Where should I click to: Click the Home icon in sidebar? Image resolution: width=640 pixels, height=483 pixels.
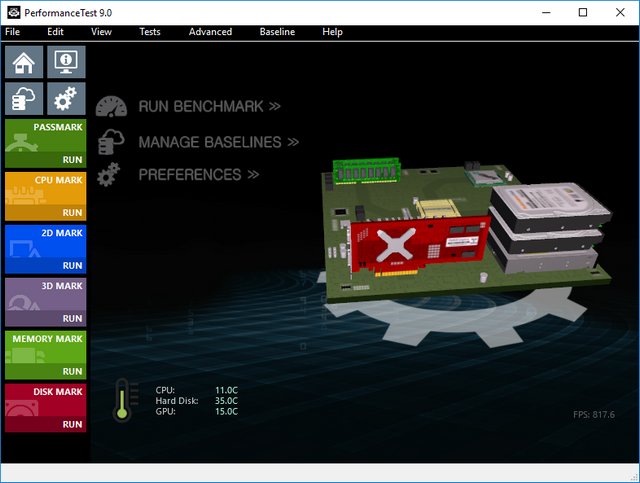coord(25,61)
